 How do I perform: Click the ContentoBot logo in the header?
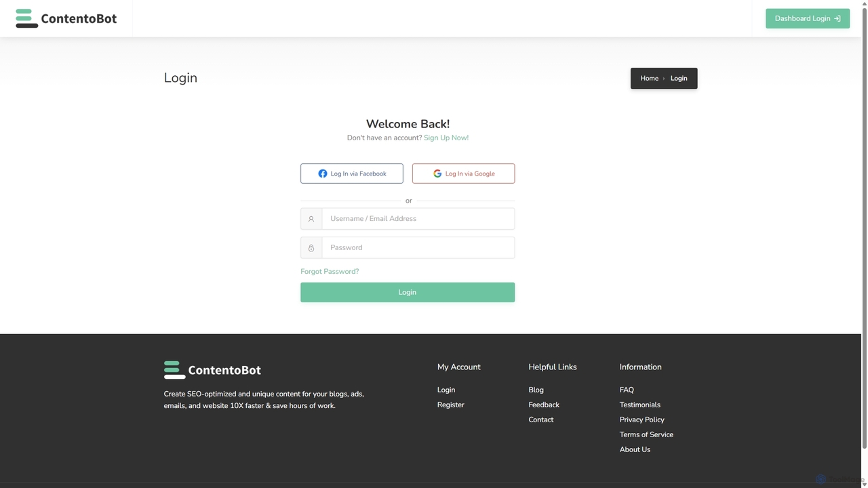click(x=66, y=18)
